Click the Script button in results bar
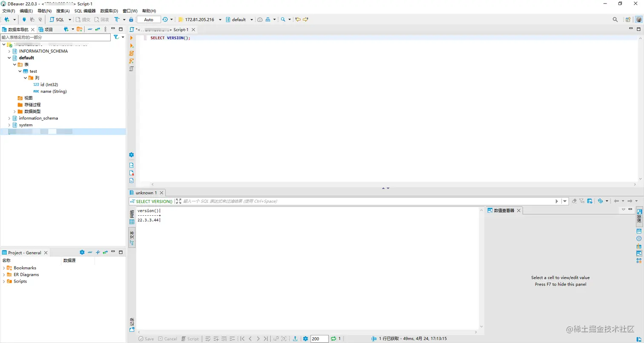Viewport: 644px width, 343px height. (190, 339)
